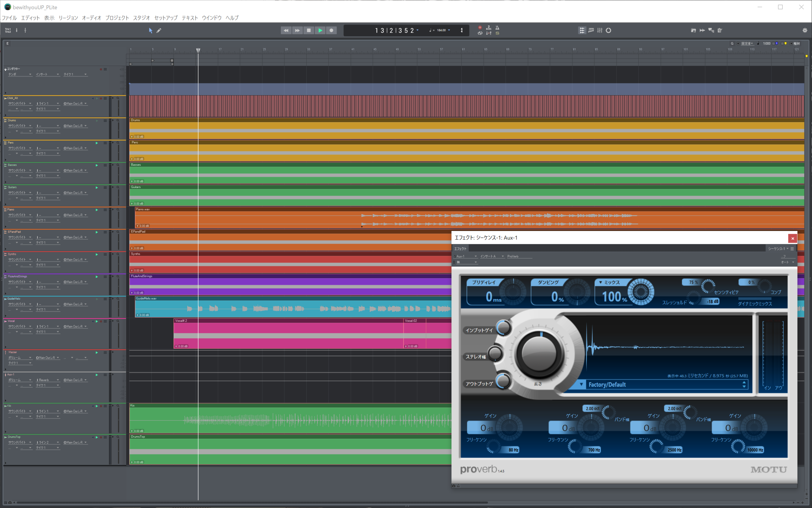This screenshot has height=508, width=812.
Task: Click the Vocal#2 region title in timeline
Action: (x=181, y=321)
